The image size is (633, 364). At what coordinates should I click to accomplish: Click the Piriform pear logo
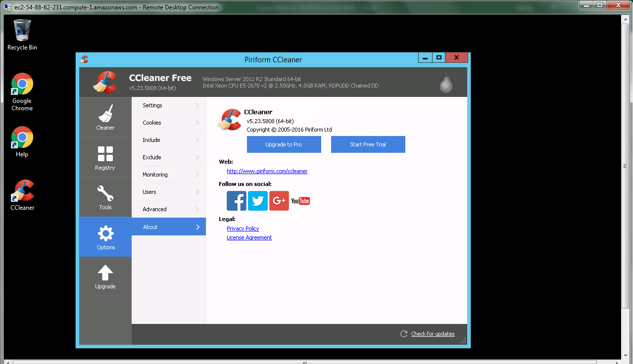(446, 83)
